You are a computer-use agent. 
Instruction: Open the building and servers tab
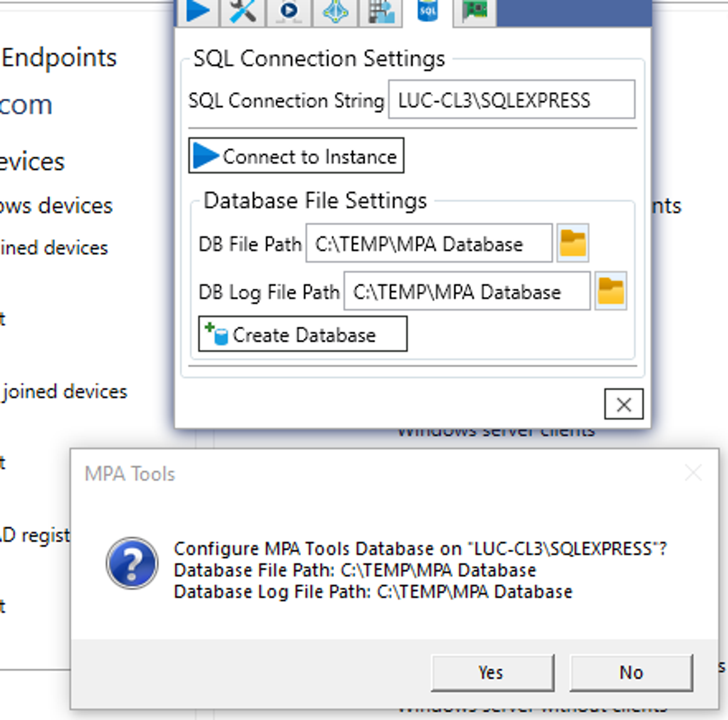[381, 11]
